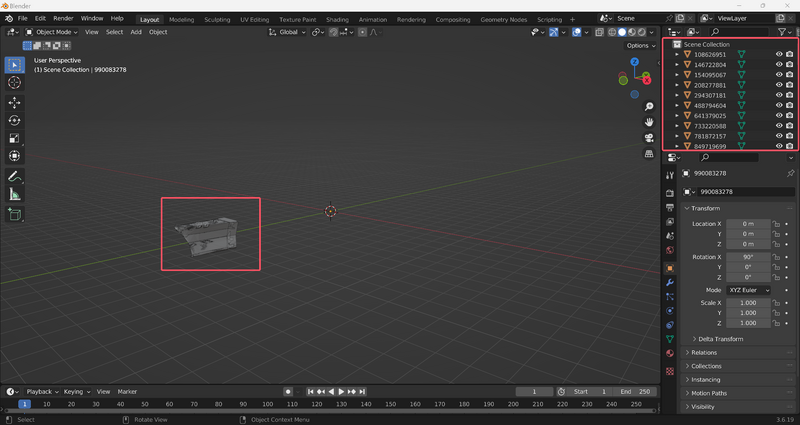Click the End frame 250 field
This screenshot has height=425, width=800.
pos(636,392)
